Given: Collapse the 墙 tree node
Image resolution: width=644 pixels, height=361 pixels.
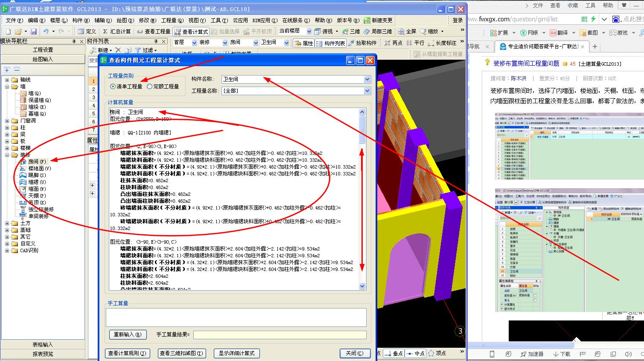Looking at the screenshot, I should [7, 87].
